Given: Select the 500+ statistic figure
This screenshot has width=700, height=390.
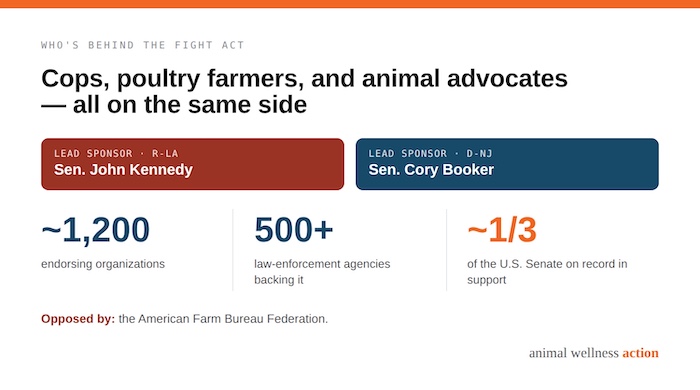Looking at the screenshot, I should pyautogui.click(x=294, y=230).
